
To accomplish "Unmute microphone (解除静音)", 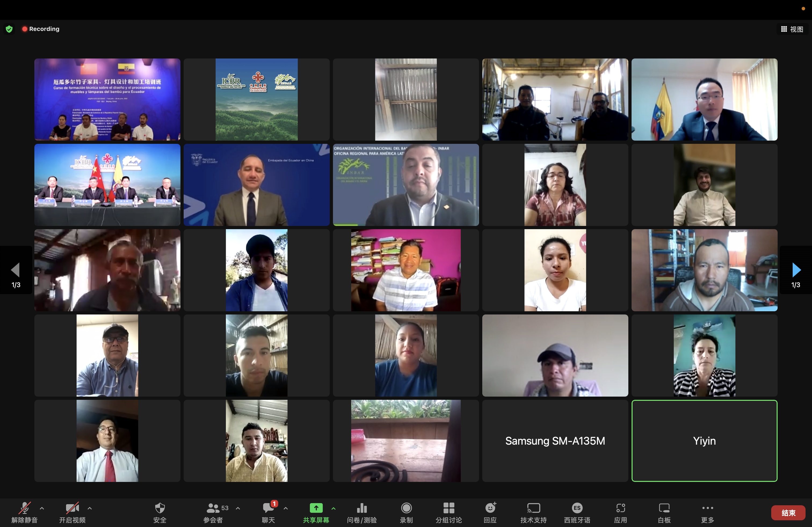I will pos(24,508).
